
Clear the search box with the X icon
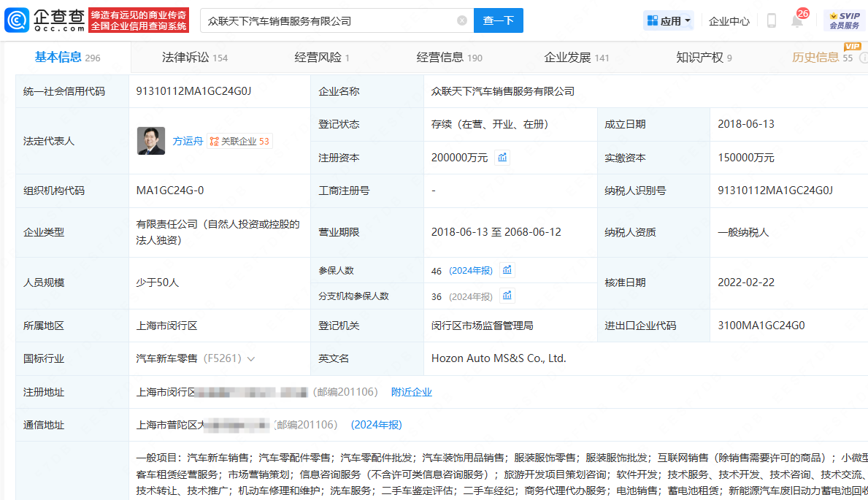tap(462, 21)
